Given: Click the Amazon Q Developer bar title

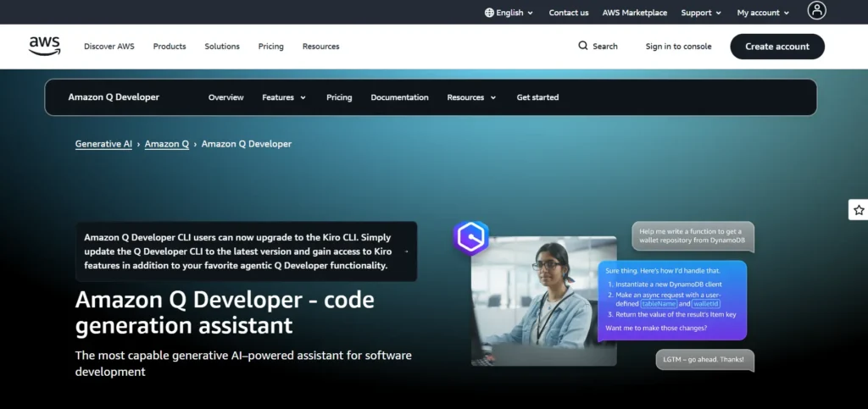Looking at the screenshot, I should tap(114, 97).
